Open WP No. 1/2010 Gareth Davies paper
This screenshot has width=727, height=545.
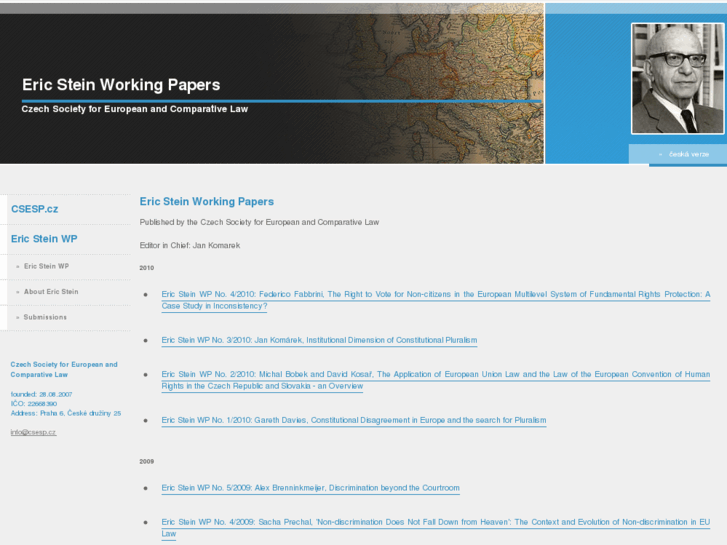(x=354, y=420)
